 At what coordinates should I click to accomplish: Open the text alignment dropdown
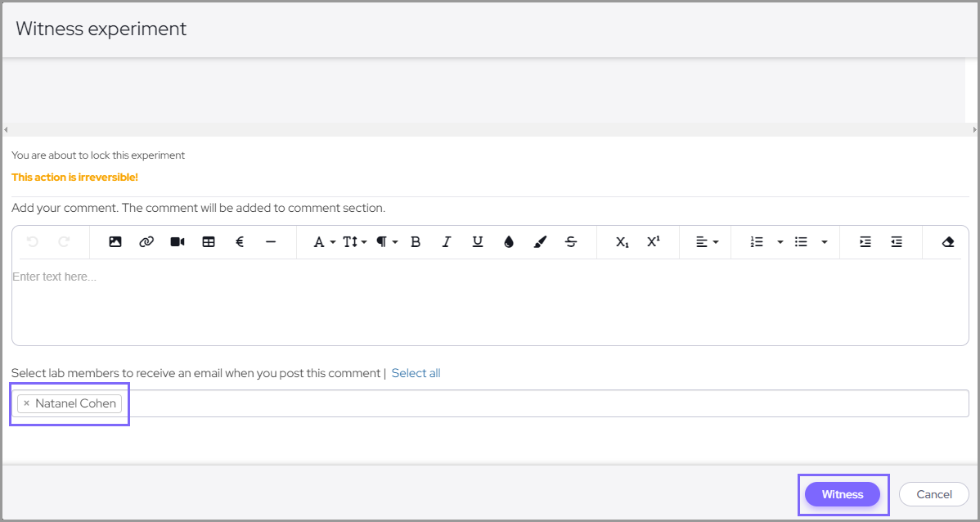pos(707,242)
